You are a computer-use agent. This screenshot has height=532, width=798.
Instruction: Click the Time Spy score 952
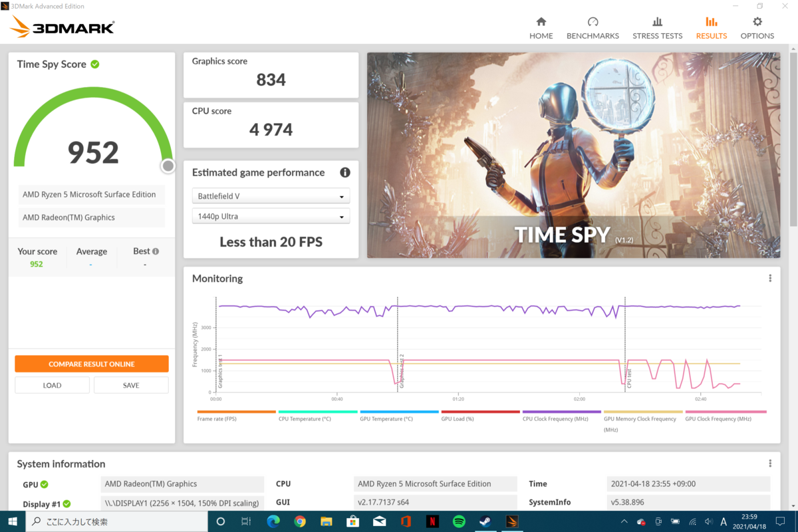coord(93,152)
